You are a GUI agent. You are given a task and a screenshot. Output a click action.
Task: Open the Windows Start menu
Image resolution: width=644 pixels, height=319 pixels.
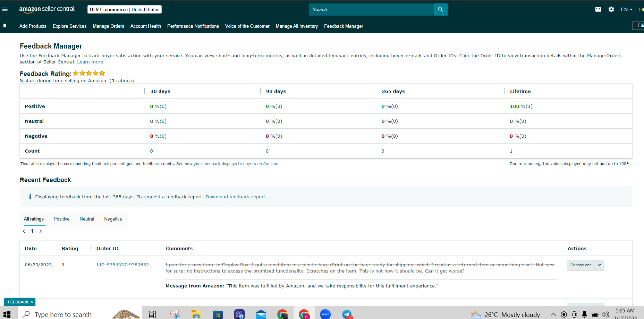tap(7, 314)
